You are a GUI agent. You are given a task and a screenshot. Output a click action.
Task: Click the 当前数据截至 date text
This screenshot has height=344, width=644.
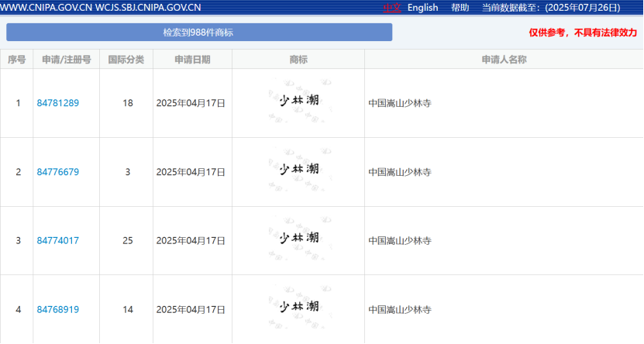click(x=551, y=8)
